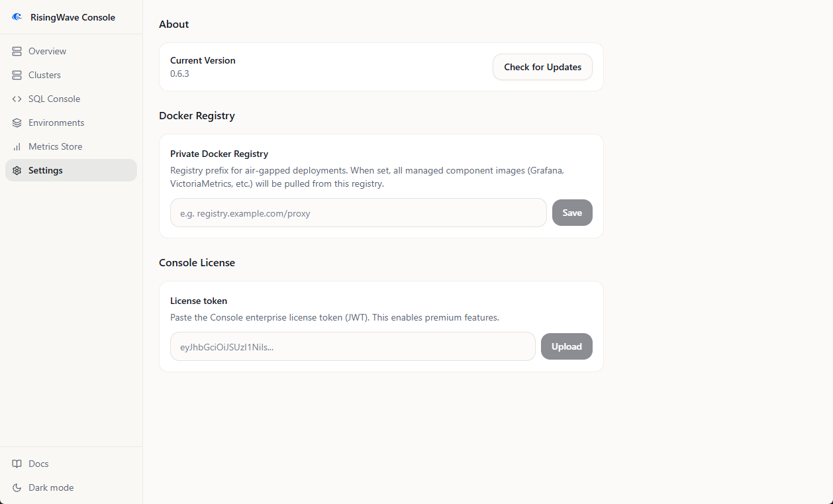Image resolution: width=833 pixels, height=504 pixels.
Task: Open the Metrics Store page
Action: point(71,146)
